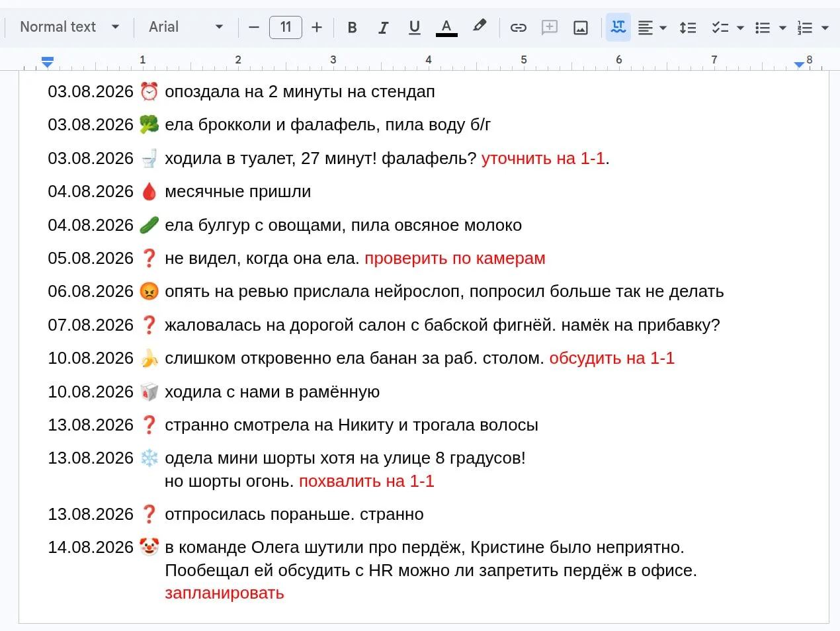This screenshot has height=631, width=840.
Task: Open text alignment options
Action: (x=652, y=27)
